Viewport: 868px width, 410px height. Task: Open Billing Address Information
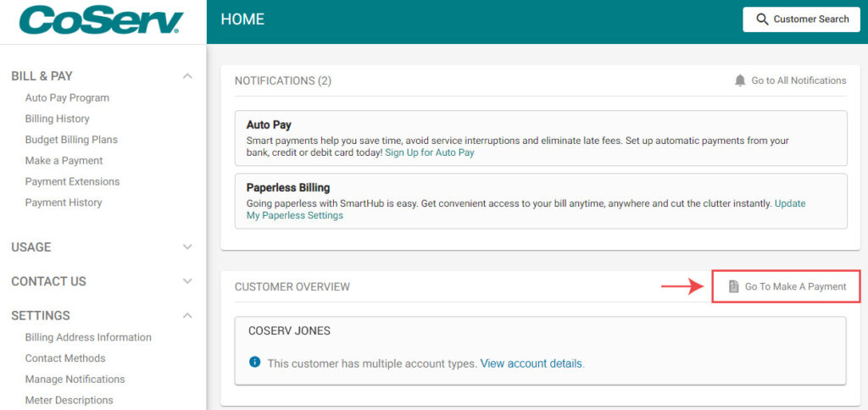(x=88, y=337)
